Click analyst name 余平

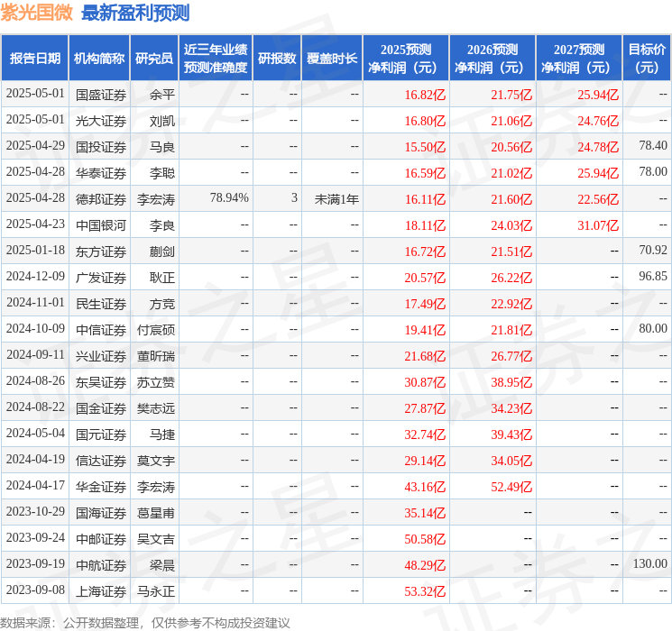(x=162, y=95)
